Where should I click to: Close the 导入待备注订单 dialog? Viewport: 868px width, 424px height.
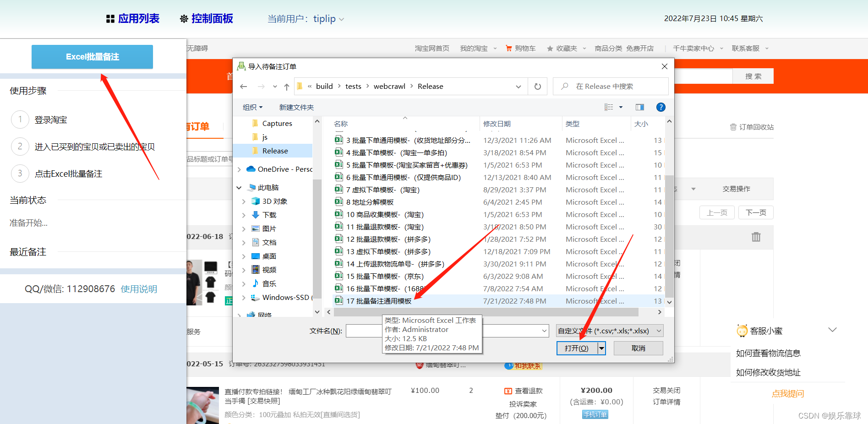click(665, 66)
